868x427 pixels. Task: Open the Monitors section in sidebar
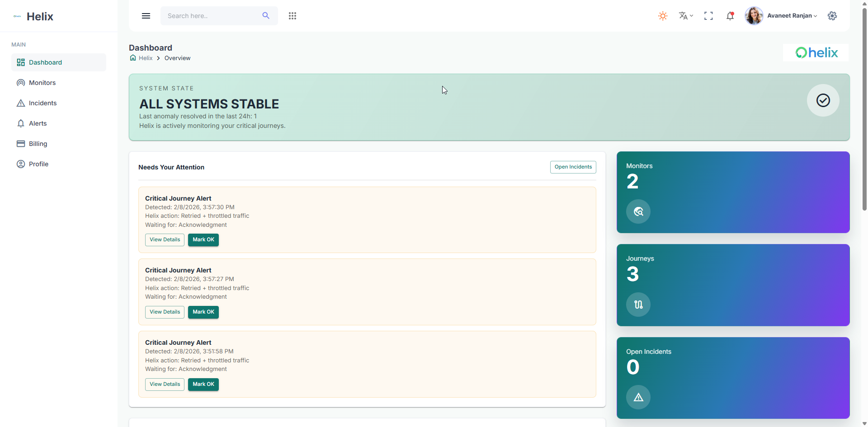pos(42,83)
